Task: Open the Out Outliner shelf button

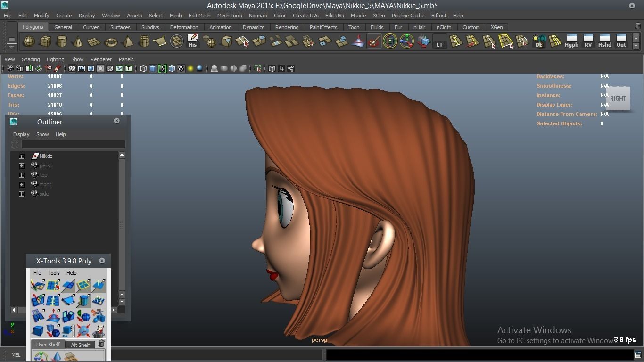Action: click(621, 41)
